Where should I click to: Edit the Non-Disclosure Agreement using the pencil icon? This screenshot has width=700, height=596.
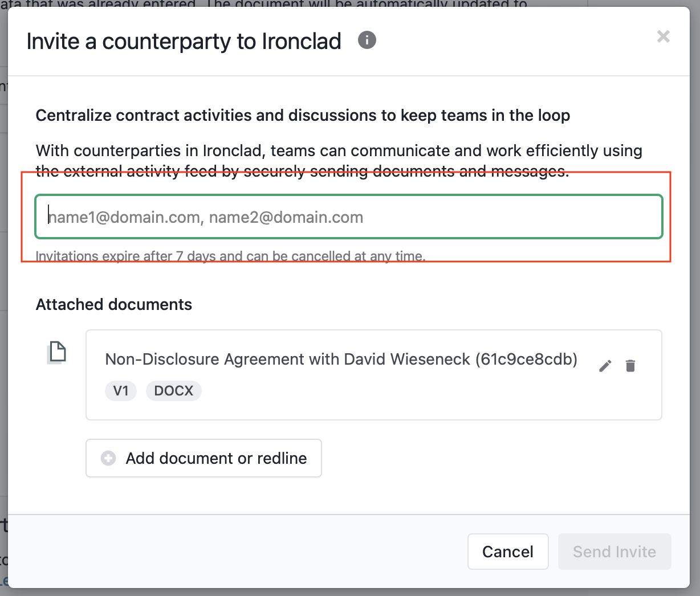coord(605,366)
